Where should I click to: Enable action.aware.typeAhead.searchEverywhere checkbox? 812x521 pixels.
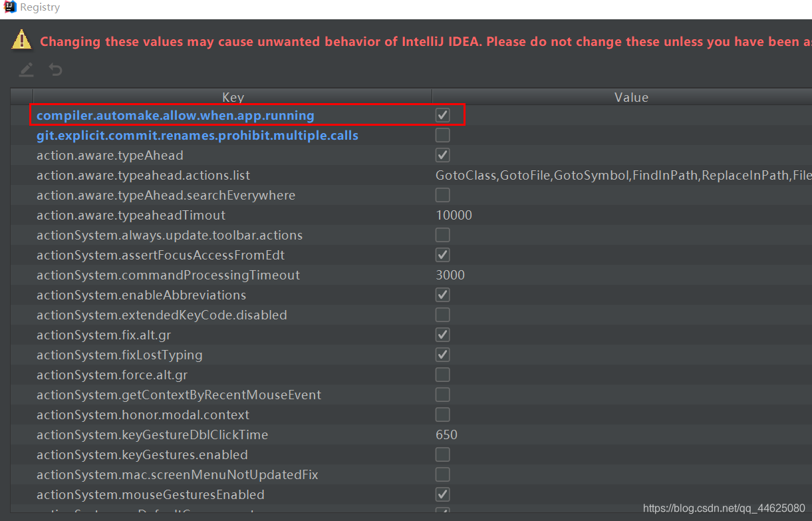tap(442, 195)
